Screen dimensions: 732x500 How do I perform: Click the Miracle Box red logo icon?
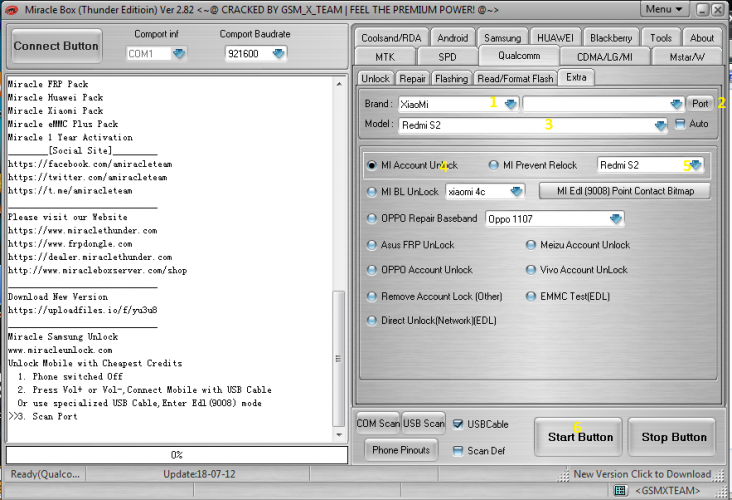click(11, 10)
